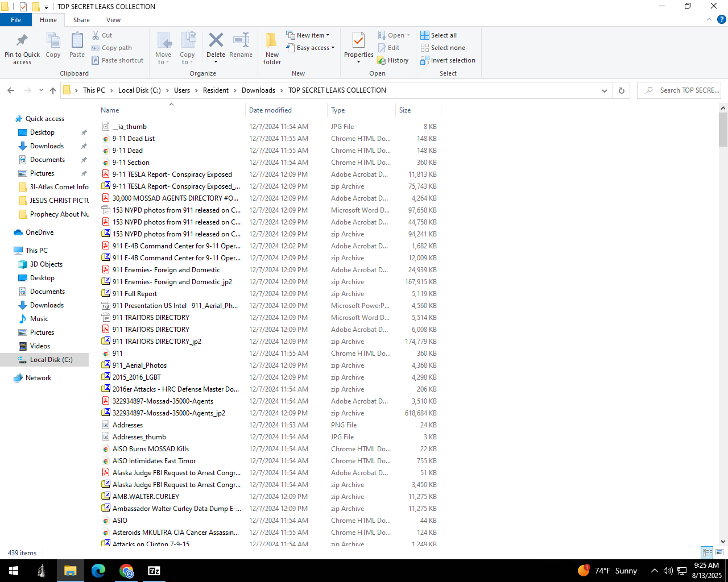Click Select none in the ribbon
The width and height of the screenshot is (728, 582).
pos(443,48)
